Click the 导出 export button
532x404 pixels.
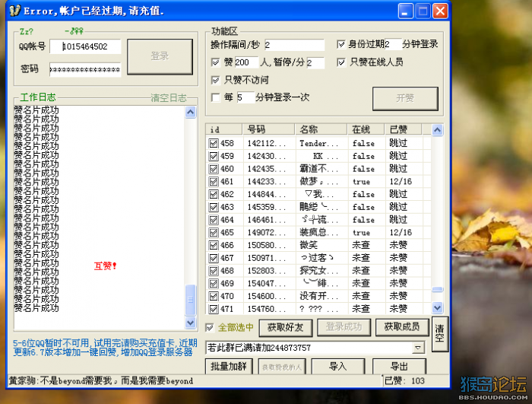click(399, 367)
